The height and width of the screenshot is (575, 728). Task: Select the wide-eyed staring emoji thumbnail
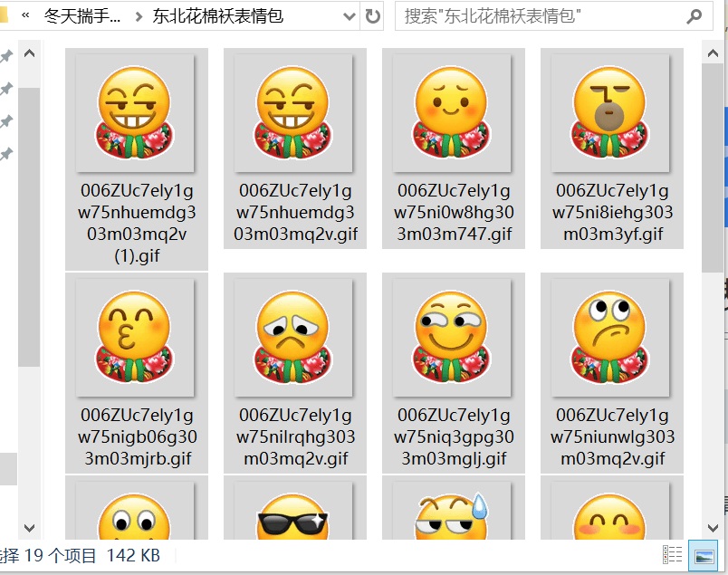(135, 511)
